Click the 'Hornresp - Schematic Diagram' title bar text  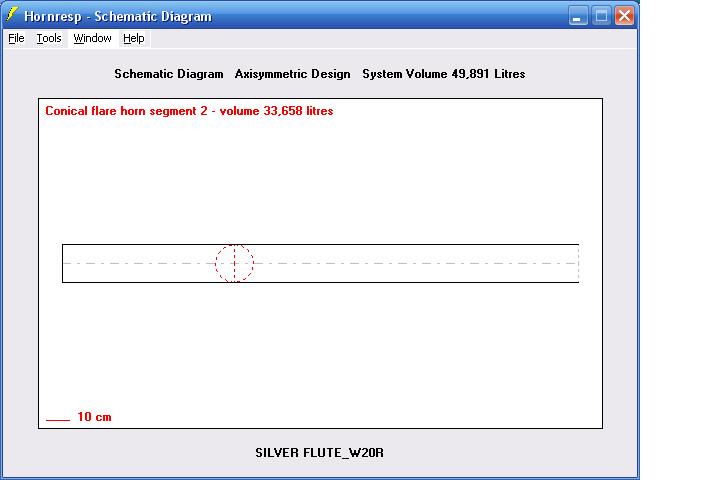[118, 16]
